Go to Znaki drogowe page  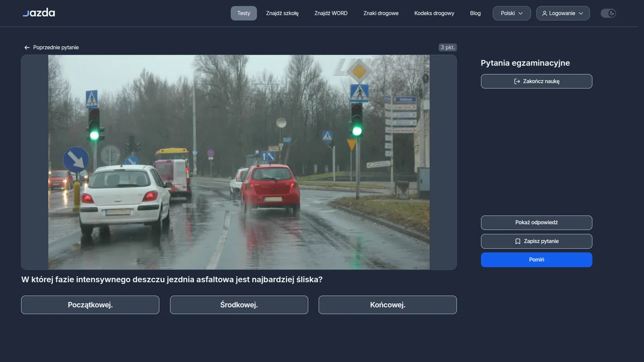tap(381, 13)
